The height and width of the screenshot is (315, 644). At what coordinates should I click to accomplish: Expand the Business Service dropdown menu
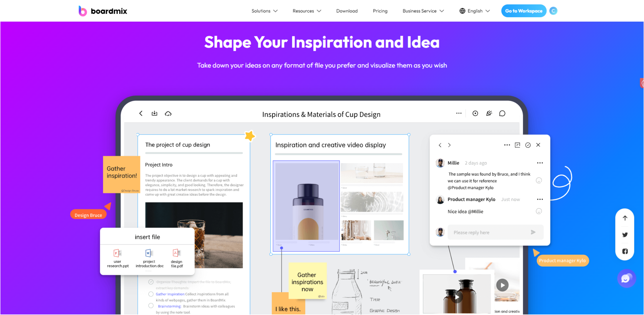pos(423,11)
